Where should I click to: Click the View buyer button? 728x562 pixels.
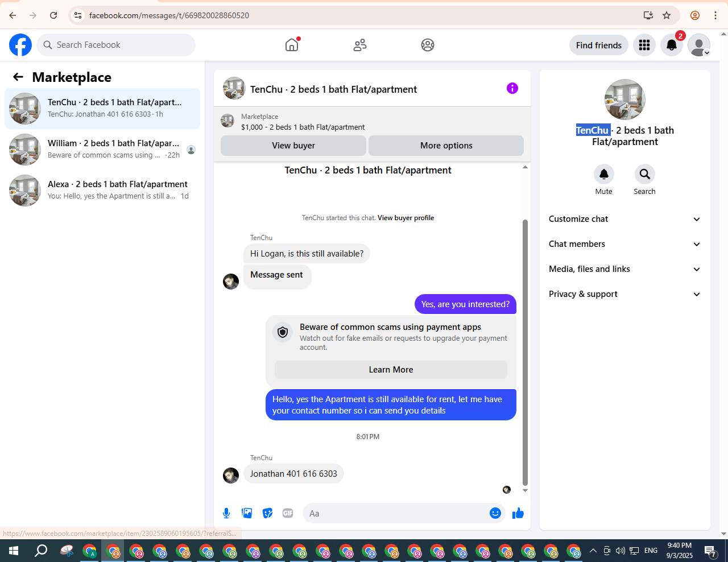(293, 146)
